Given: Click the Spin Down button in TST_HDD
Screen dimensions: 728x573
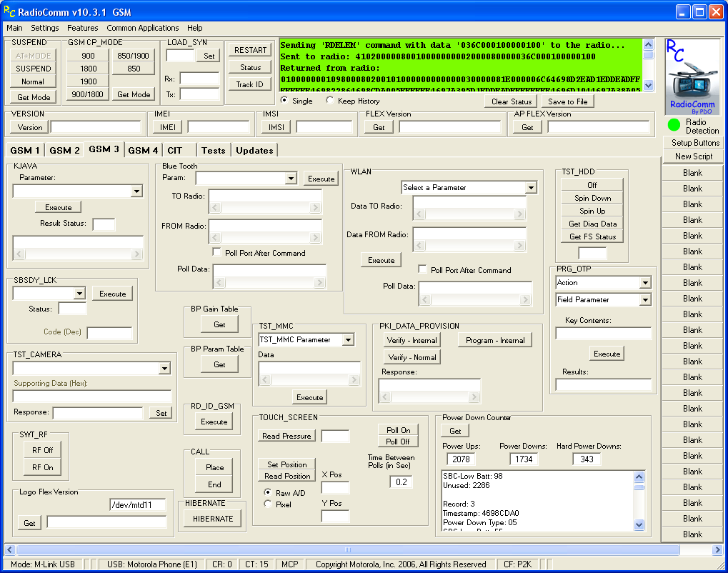Looking at the screenshot, I should 592,198.
